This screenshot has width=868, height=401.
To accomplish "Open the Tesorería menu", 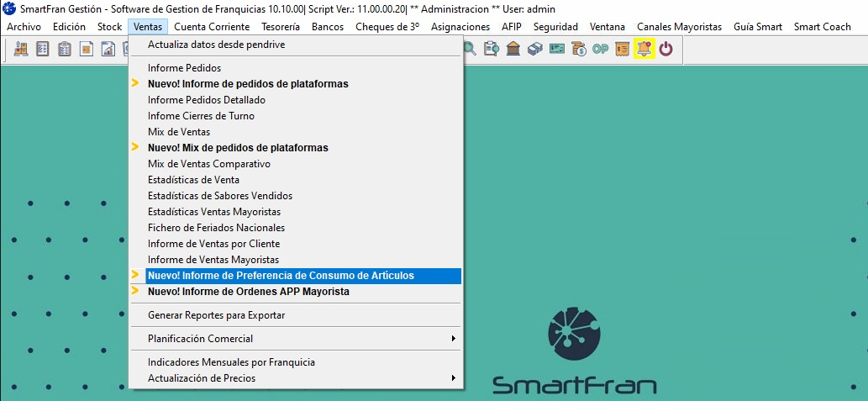I will 281,27.
